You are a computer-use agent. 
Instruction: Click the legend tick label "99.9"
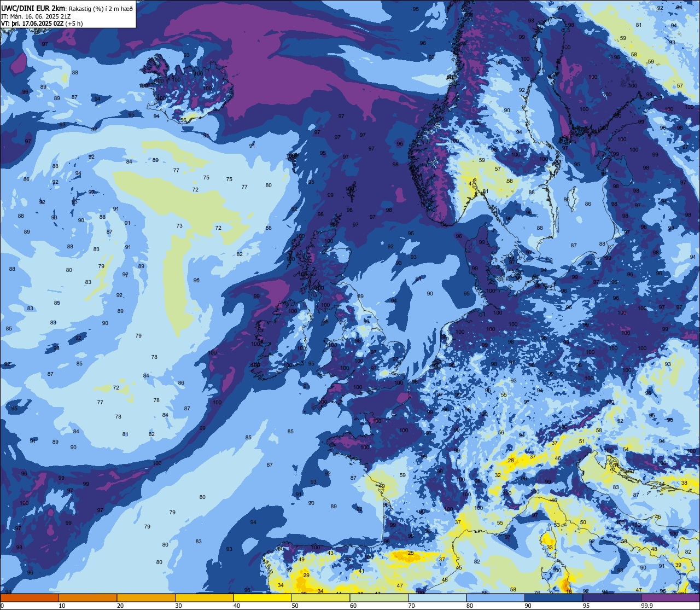pos(647,606)
